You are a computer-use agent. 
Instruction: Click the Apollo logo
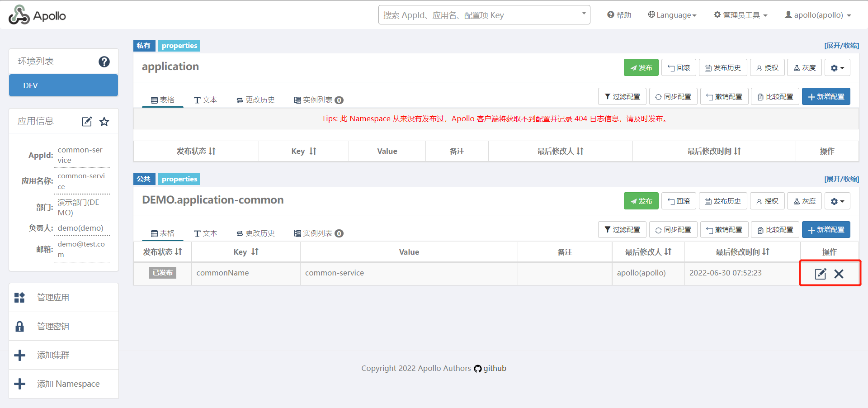point(37,15)
